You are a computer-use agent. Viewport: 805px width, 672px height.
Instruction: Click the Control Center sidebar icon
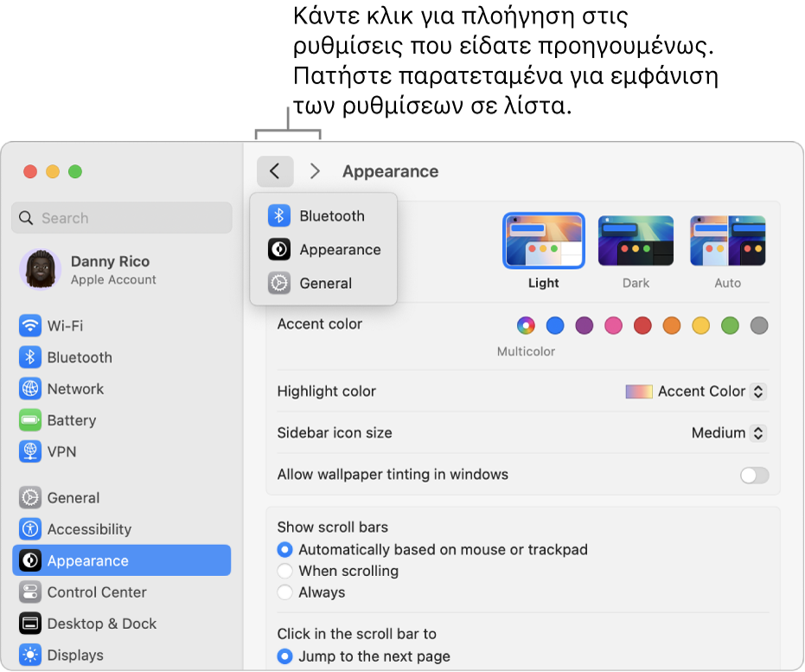[x=30, y=592]
